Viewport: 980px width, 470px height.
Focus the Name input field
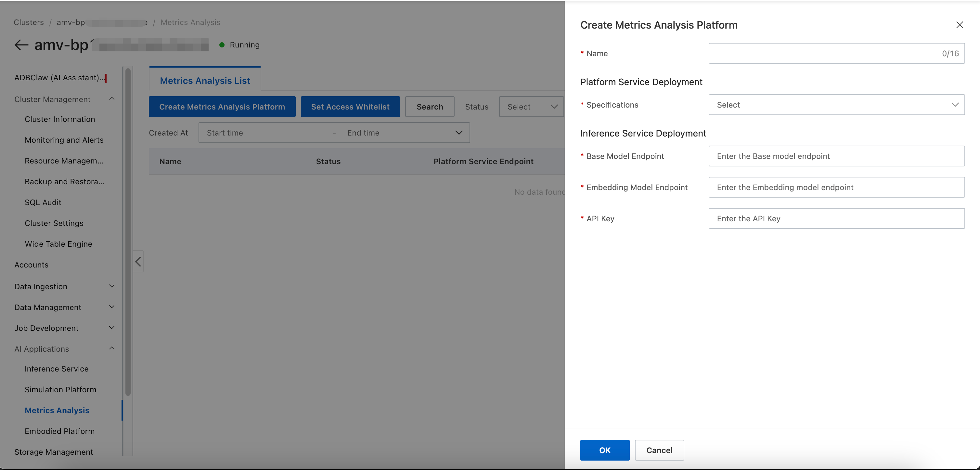[836, 53]
